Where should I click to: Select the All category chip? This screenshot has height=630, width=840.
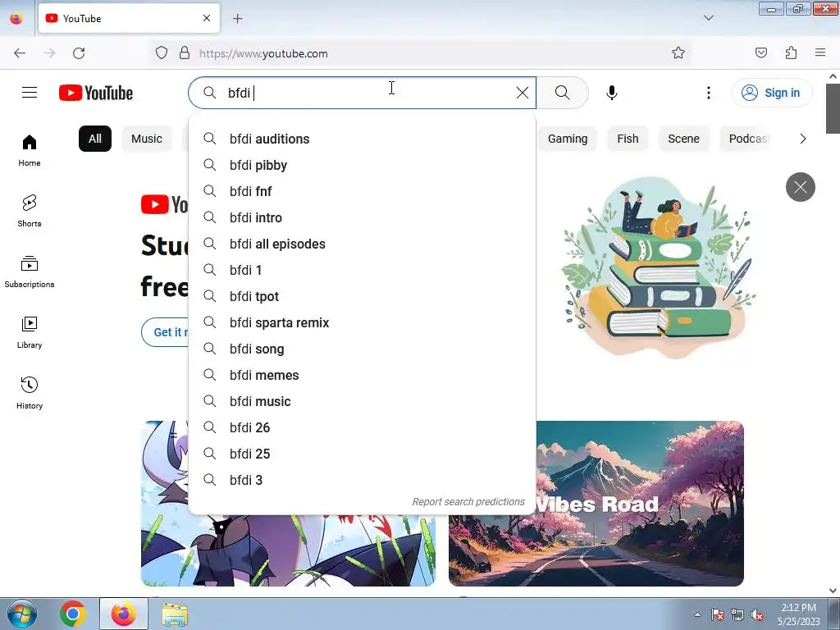95,139
